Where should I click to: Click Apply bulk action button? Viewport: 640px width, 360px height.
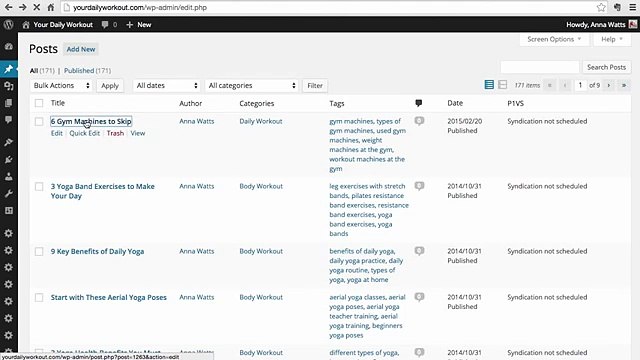(110, 85)
